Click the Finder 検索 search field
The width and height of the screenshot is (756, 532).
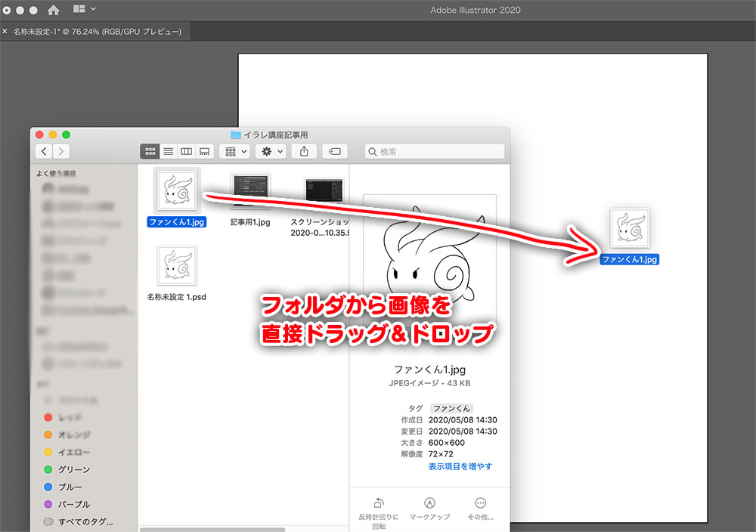(x=435, y=151)
